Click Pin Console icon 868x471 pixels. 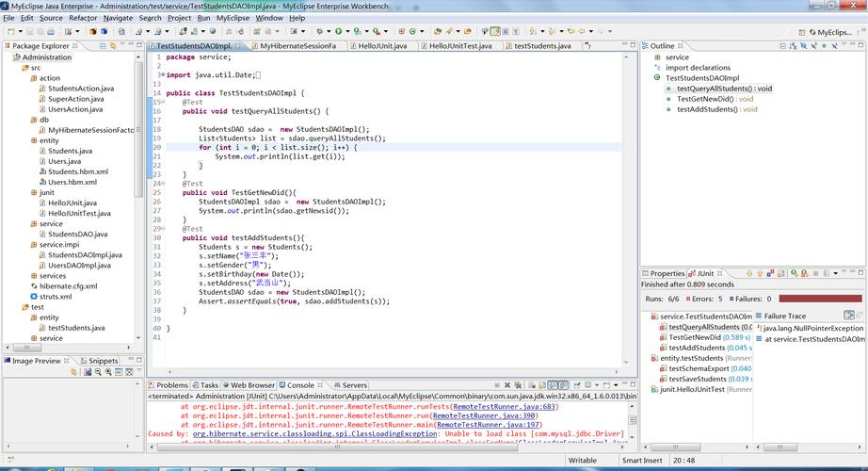(x=577, y=384)
